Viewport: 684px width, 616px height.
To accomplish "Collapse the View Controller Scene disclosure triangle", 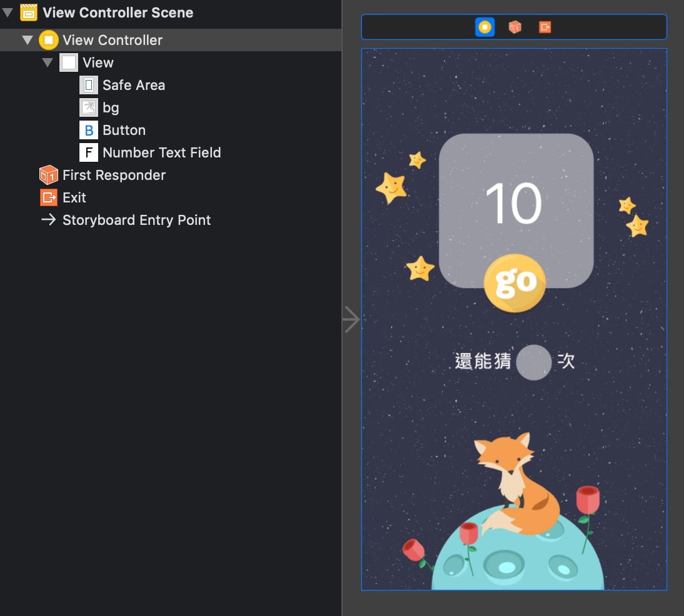I will [6, 12].
